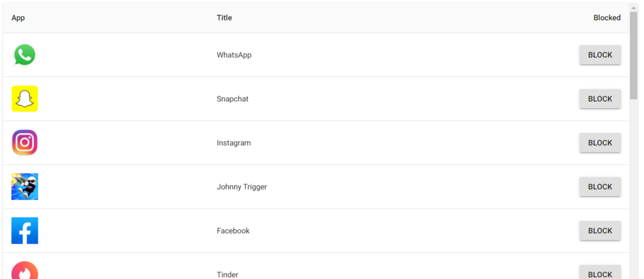Screen dimensions: 644x279
Task: Click the Instagram camera icon
Action: 25,143
